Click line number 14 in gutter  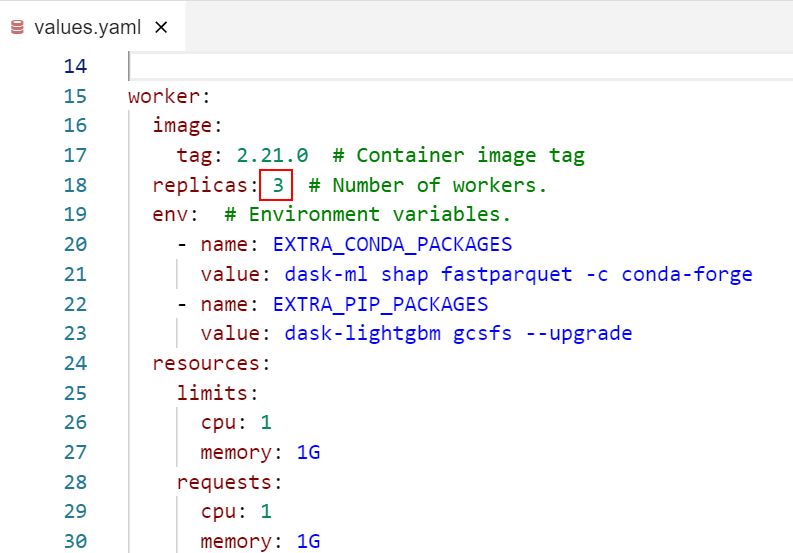[75, 66]
